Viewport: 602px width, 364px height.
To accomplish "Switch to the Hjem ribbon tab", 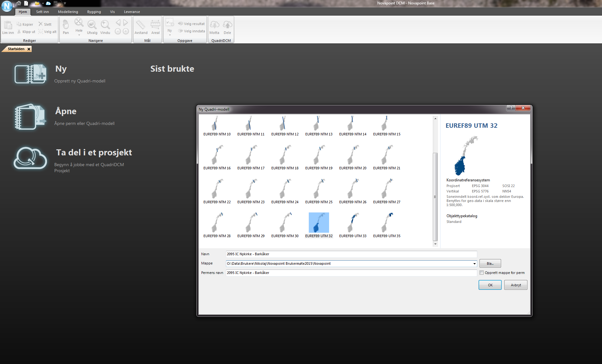I will pos(23,12).
